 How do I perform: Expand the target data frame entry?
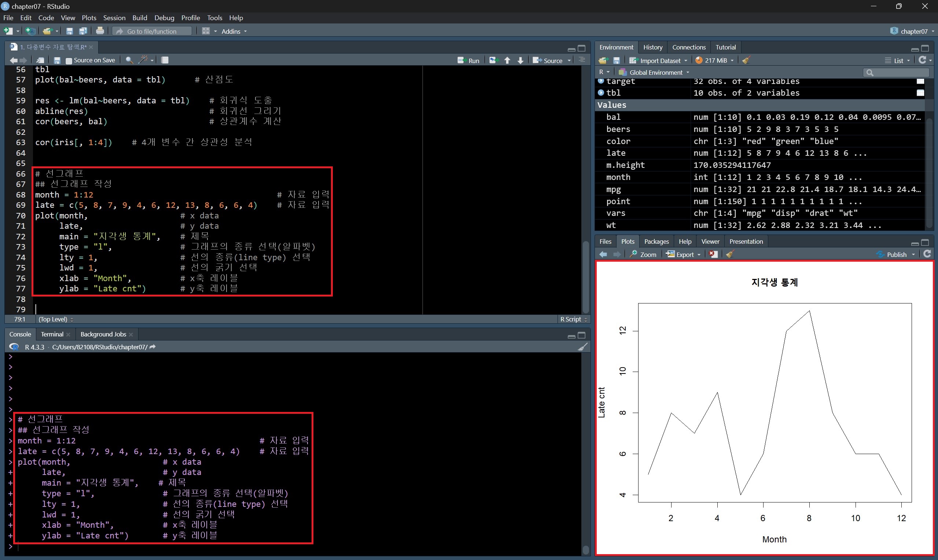601,81
